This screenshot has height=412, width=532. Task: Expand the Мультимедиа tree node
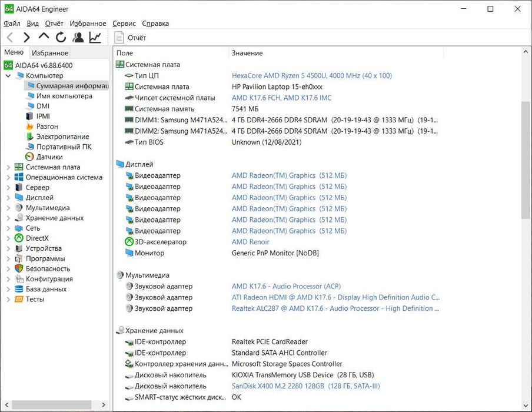[8, 208]
